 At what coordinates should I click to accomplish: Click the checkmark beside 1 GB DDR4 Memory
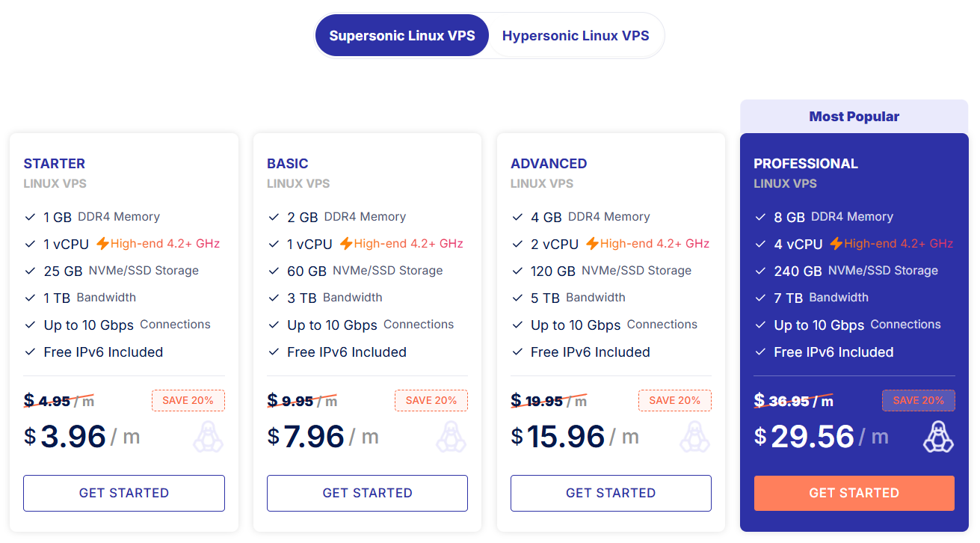pos(30,217)
